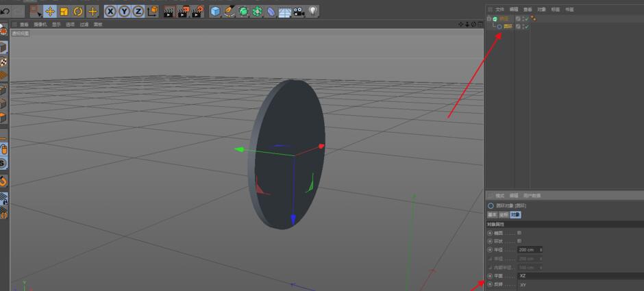Select the Rotate tool

(77, 11)
